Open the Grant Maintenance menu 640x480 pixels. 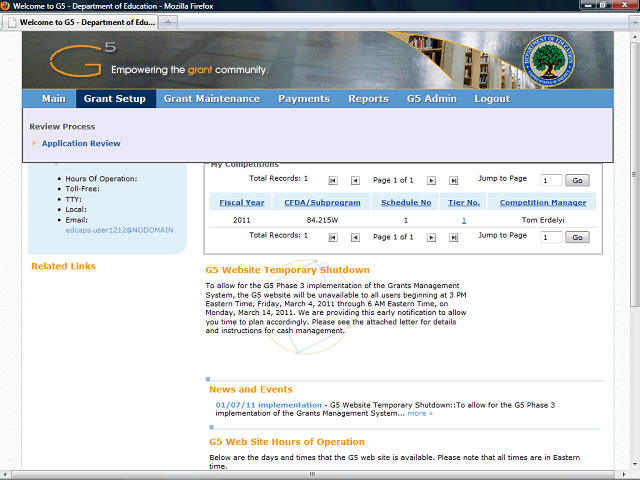pyautogui.click(x=212, y=99)
